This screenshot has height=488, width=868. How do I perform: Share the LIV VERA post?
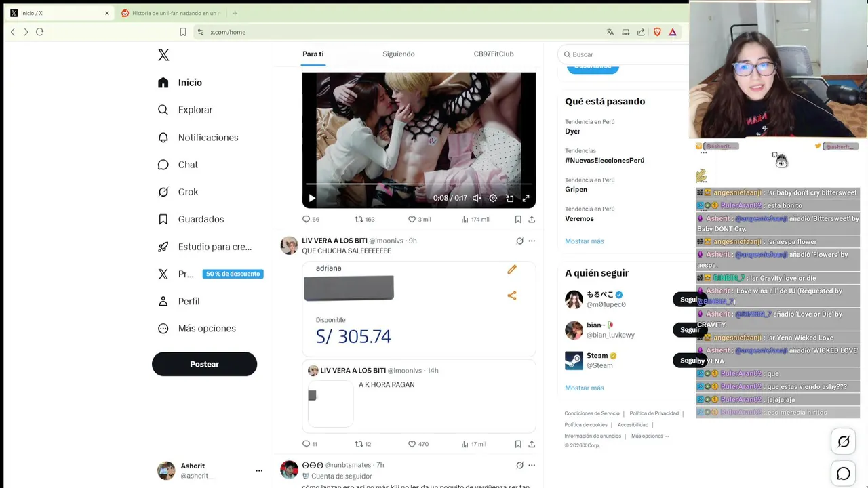pos(532,444)
